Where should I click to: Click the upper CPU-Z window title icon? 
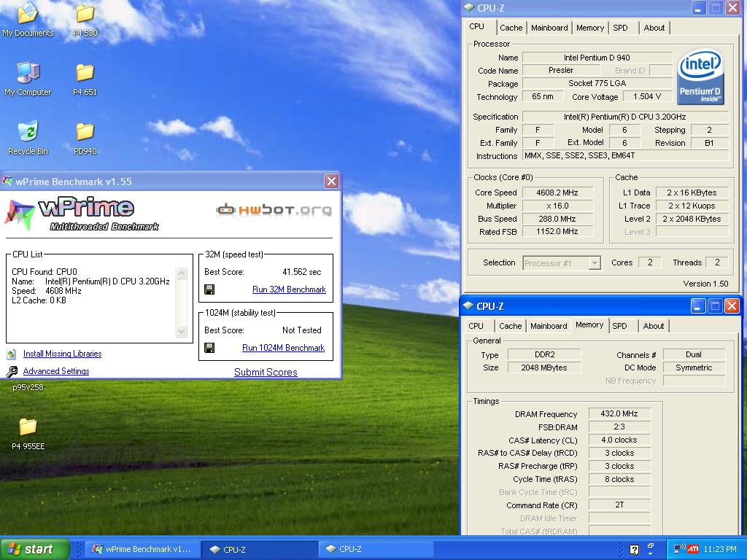click(x=469, y=7)
